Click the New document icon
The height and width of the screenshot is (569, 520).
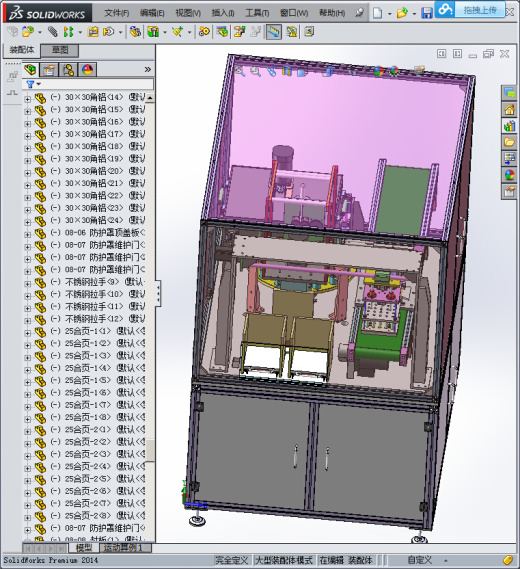point(378,13)
